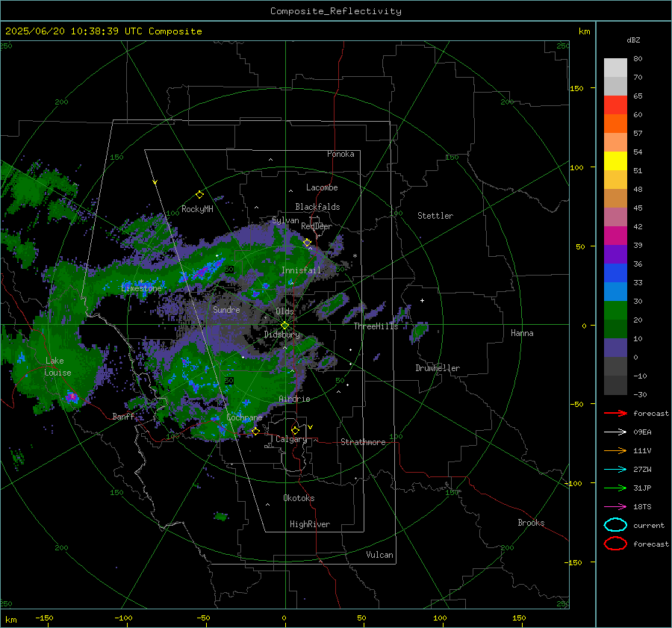This screenshot has width=672, height=628.
Task: Click the Vulcan label
Action: point(380,555)
